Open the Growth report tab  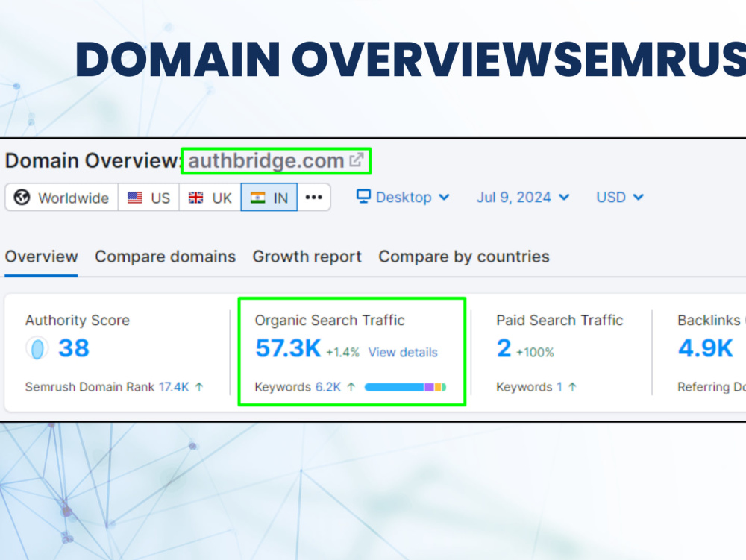(x=307, y=257)
